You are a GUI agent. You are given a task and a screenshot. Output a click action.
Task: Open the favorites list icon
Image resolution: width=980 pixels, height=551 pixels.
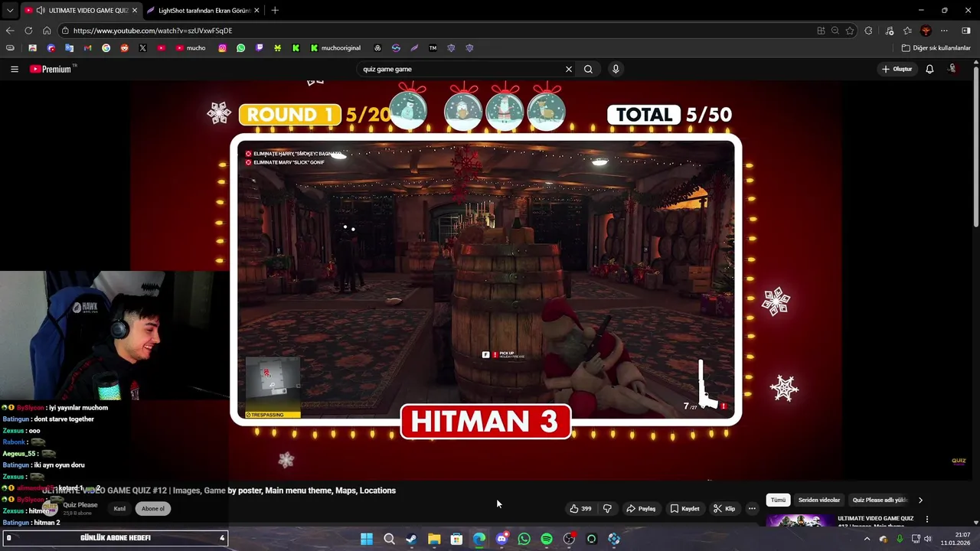point(907,31)
